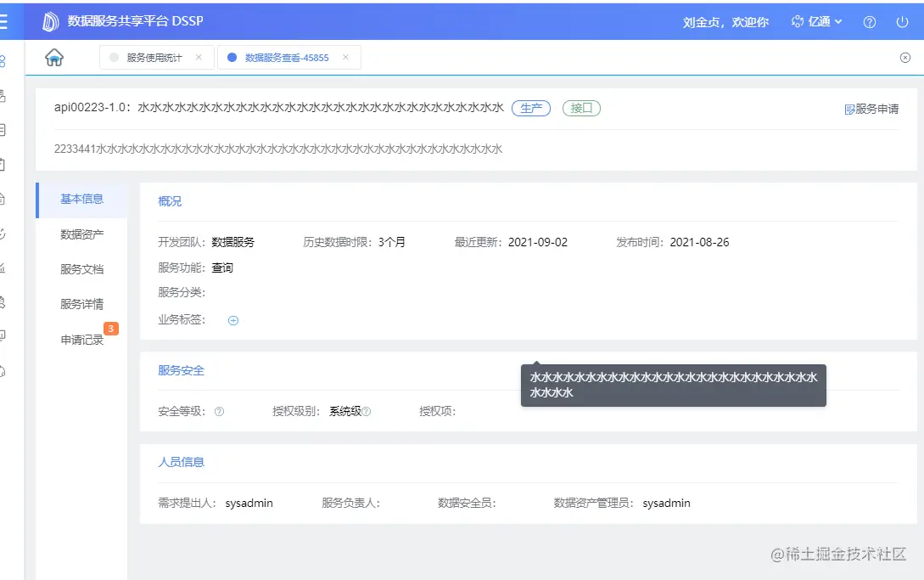Click the 数据安全员 label

click(467, 504)
